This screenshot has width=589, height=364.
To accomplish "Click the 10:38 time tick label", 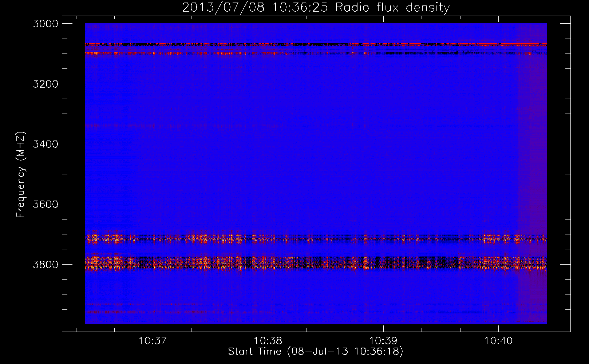I will click(x=268, y=341).
